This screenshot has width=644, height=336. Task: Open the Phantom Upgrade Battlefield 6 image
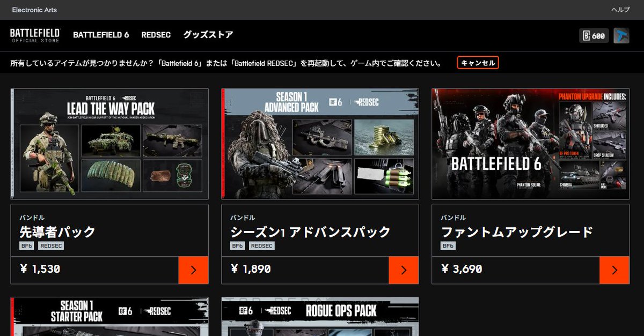(531, 144)
